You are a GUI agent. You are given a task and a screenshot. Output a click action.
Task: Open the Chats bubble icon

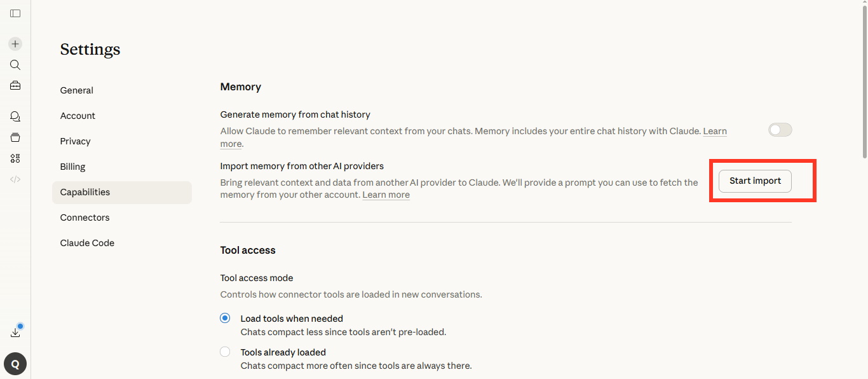(15, 116)
